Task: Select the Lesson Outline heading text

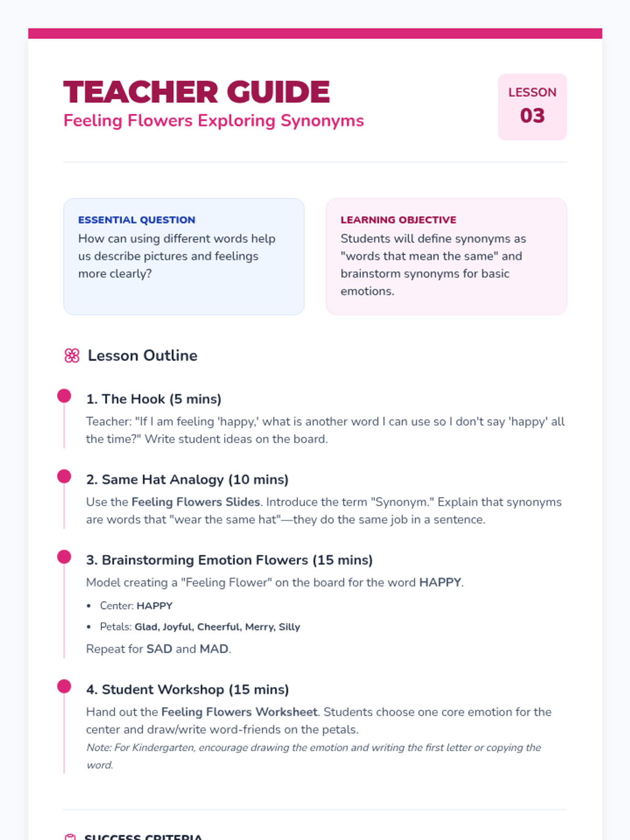Action: click(142, 356)
